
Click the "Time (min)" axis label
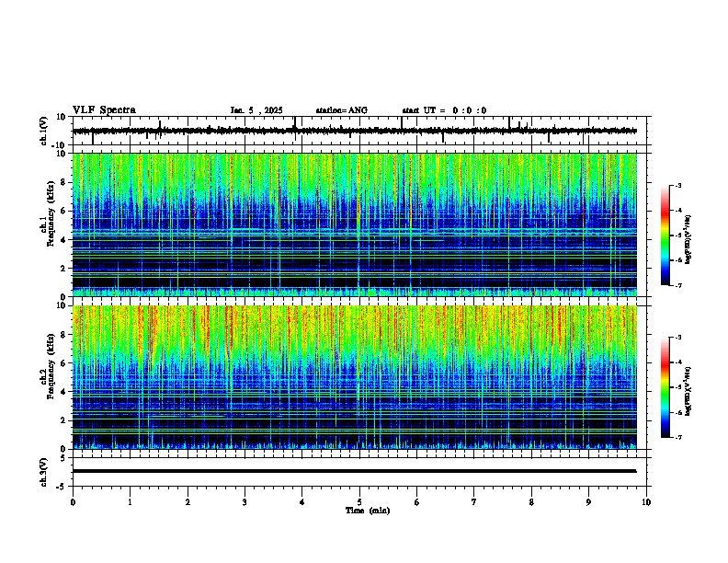tap(368, 511)
